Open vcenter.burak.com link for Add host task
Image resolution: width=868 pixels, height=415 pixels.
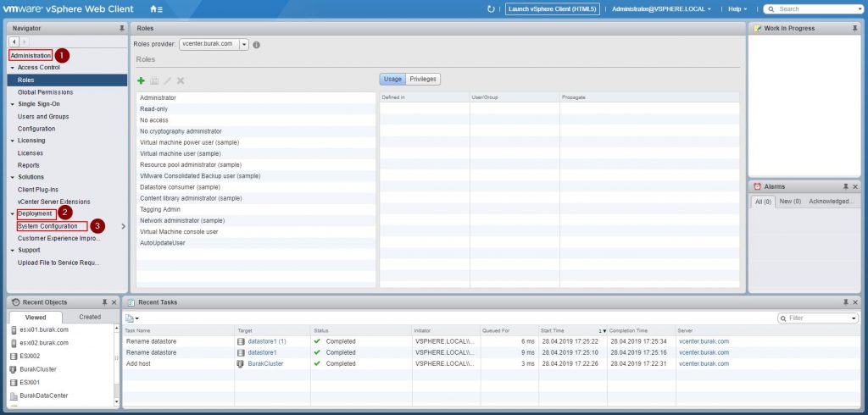[x=704, y=364]
